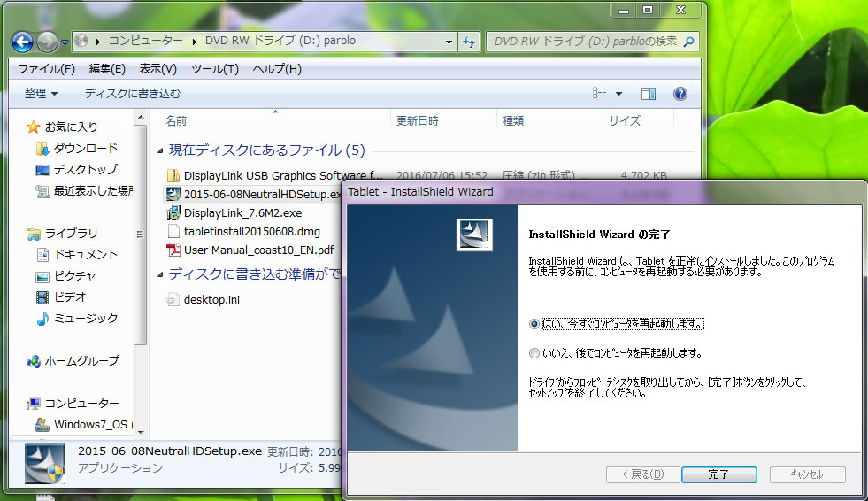The height and width of the screenshot is (501, 868).
Task: Click the magnifier search icon in the search box
Action: click(689, 42)
